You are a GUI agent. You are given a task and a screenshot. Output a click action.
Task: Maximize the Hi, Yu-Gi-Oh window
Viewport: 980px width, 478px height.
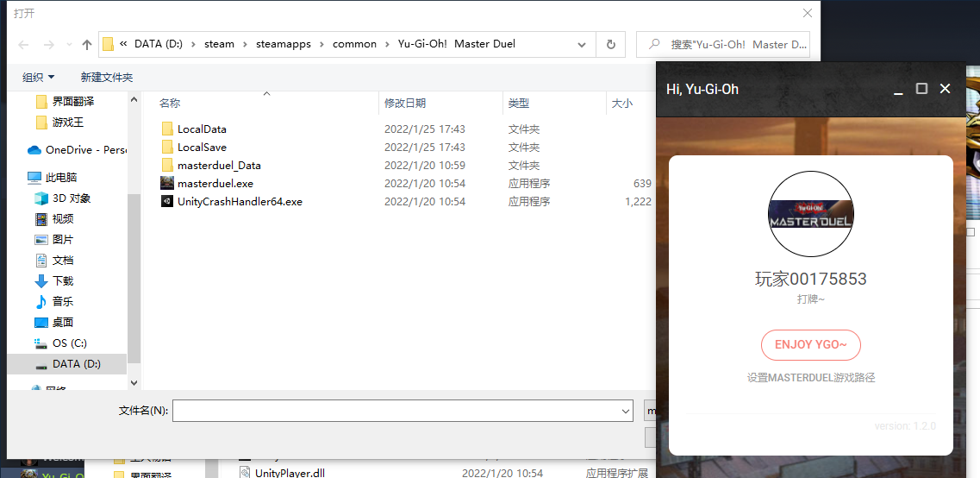921,89
